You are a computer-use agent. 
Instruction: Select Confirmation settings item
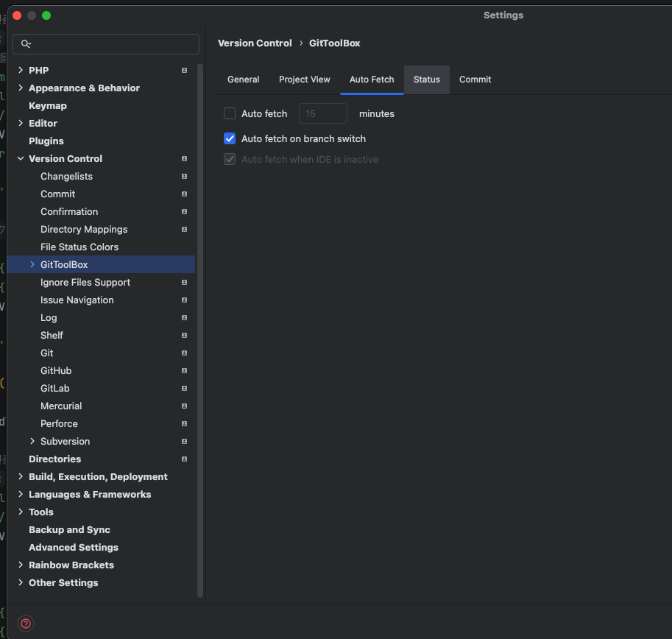pos(69,212)
